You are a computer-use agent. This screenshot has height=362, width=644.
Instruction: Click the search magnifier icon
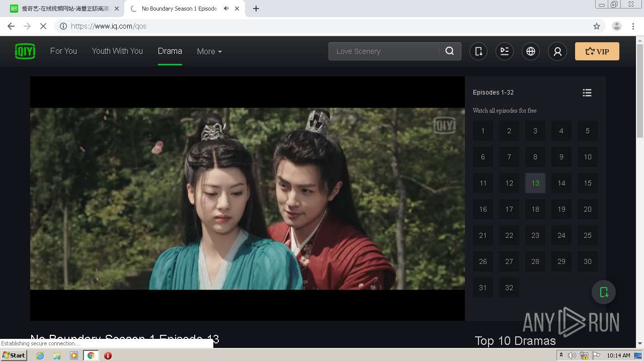(450, 51)
